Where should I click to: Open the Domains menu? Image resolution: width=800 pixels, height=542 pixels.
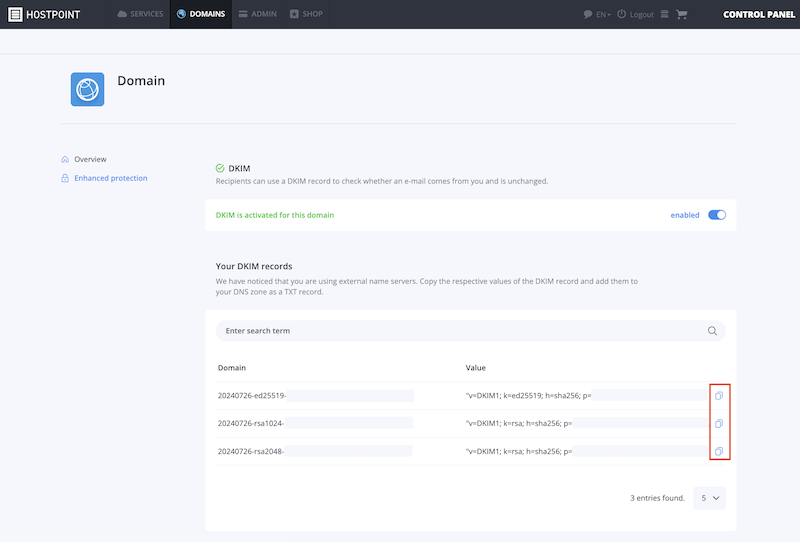click(201, 14)
